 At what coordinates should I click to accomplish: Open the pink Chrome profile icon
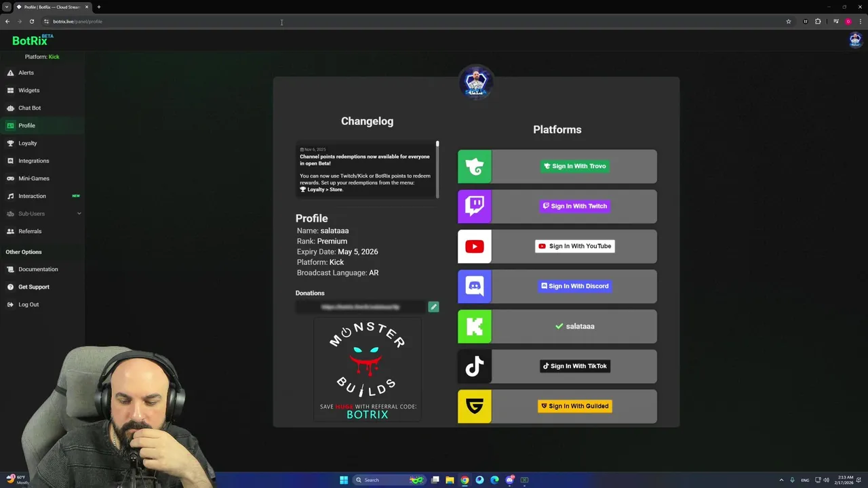click(848, 22)
